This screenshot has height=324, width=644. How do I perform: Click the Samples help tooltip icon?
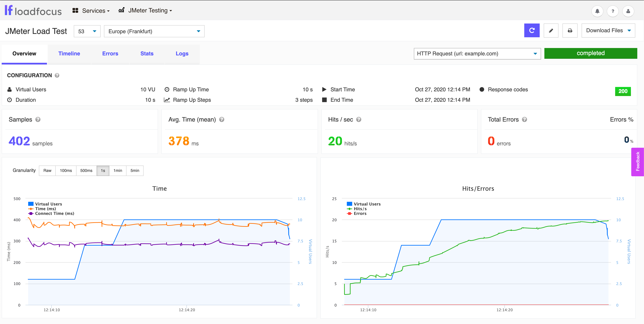[x=38, y=120]
